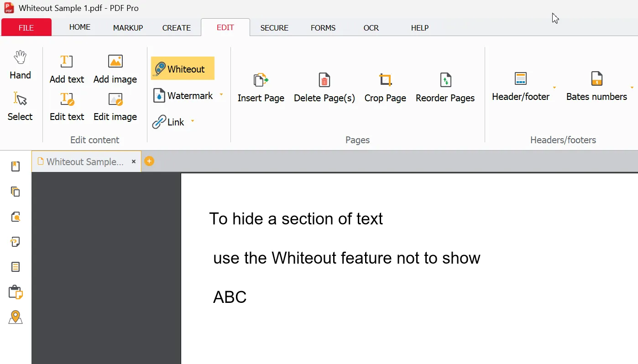This screenshot has width=638, height=364.
Task: Expand the Watermark dropdown arrow
Action: pyautogui.click(x=221, y=95)
